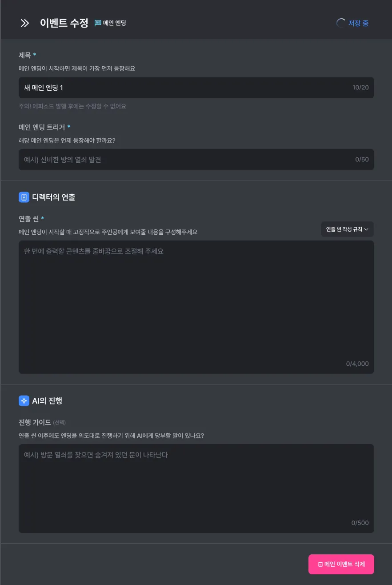Click the 10/20 title character counter
Viewport: 392px width, 585px height.
point(360,88)
